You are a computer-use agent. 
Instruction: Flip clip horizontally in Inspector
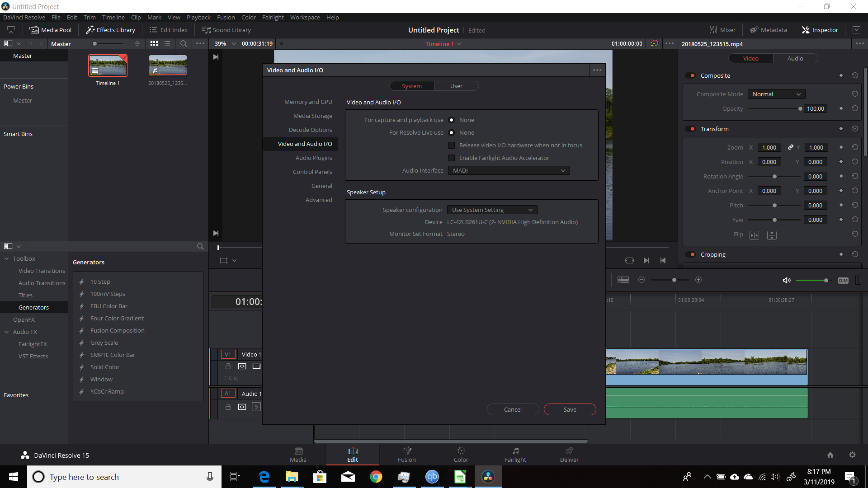point(754,235)
